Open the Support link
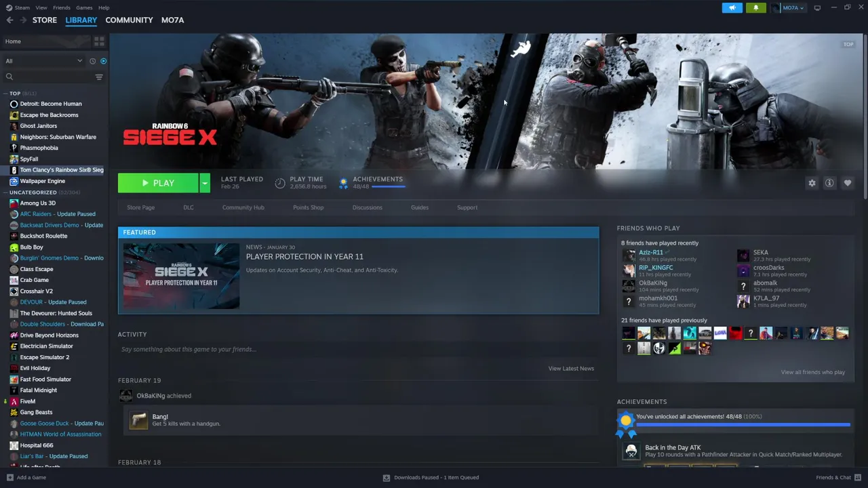Image resolution: width=868 pixels, height=488 pixels. pos(467,207)
